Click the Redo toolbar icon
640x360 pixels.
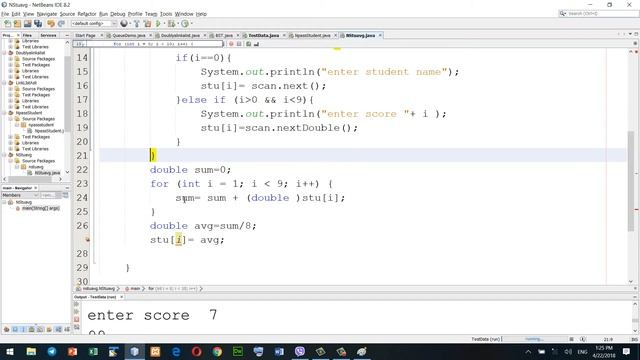coord(61,24)
